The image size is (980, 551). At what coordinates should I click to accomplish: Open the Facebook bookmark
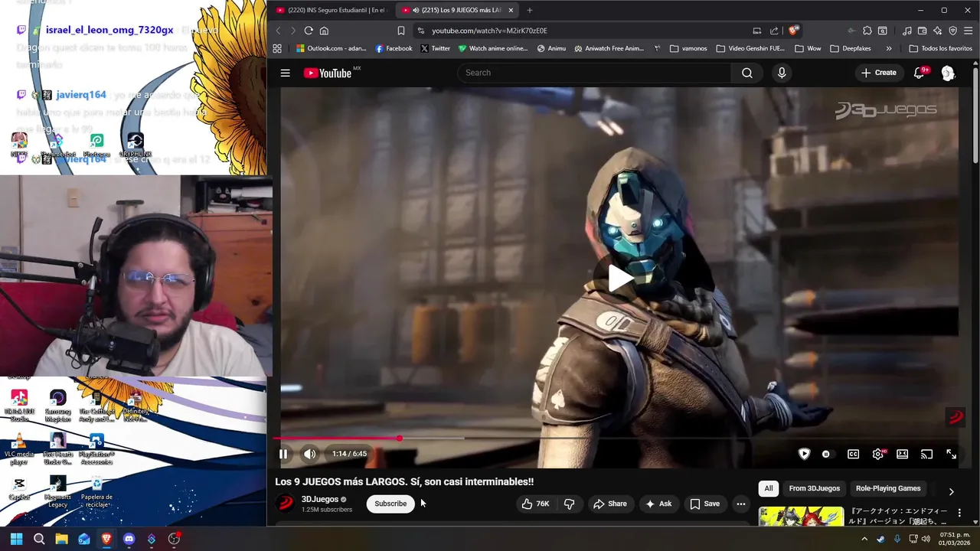coord(394,48)
